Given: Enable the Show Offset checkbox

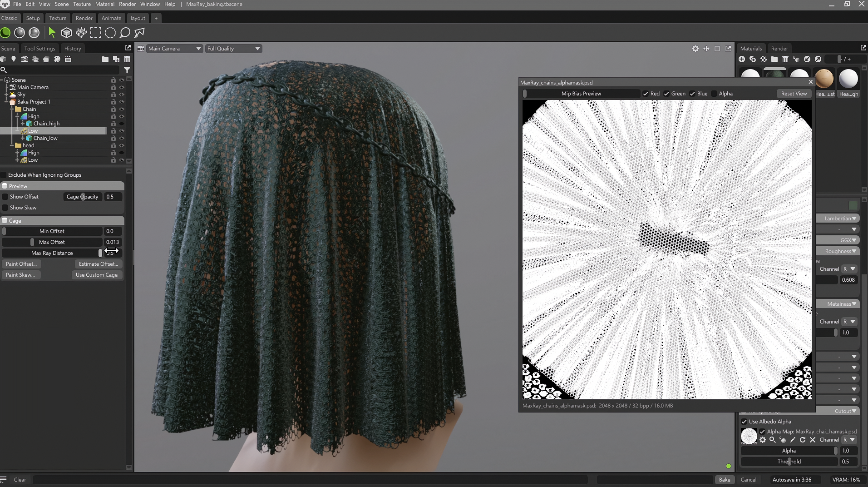Looking at the screenshot, I should pos(5,197).
